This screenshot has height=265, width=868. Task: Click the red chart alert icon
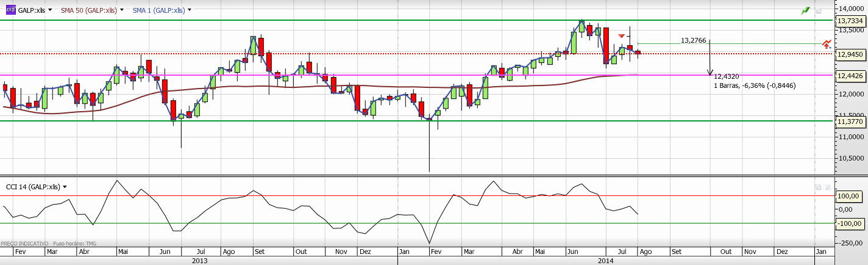[827, 44]
